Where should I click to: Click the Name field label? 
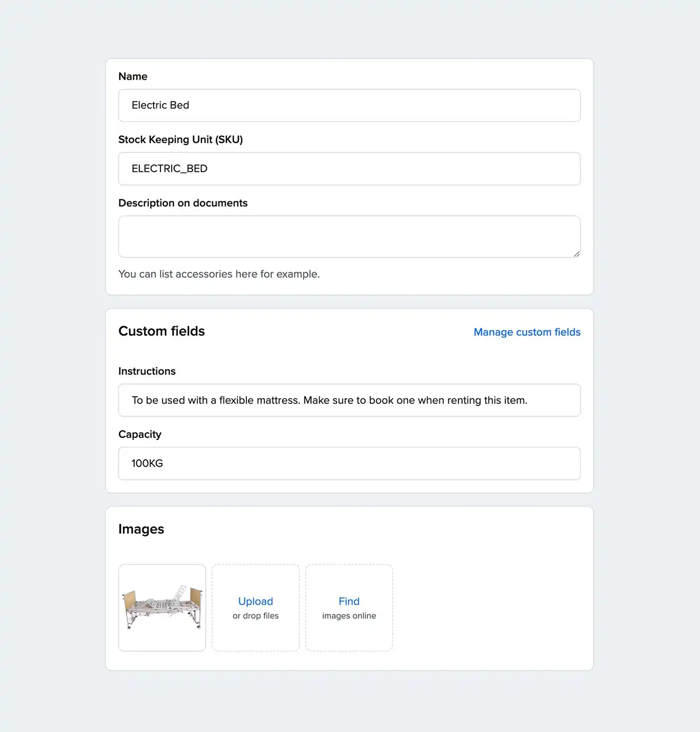click(133, 77)
